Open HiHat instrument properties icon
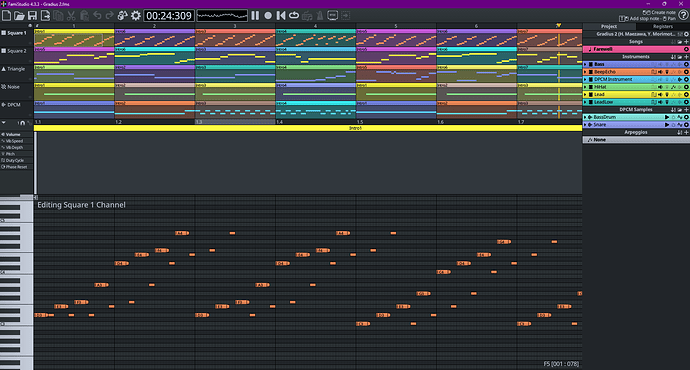This screenshot has width=690, height=370. (686, 87)
